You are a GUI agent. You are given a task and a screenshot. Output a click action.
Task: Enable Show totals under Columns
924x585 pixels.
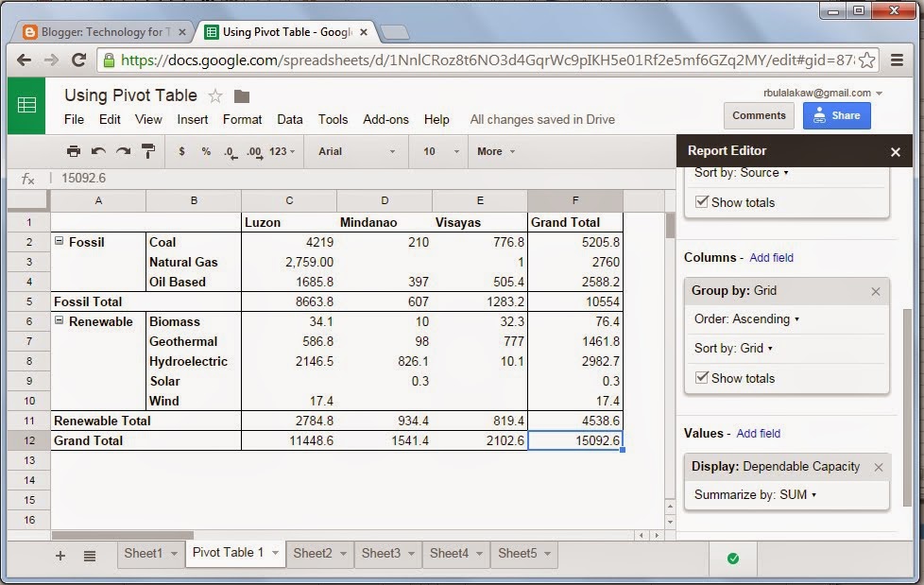(700, 378)
